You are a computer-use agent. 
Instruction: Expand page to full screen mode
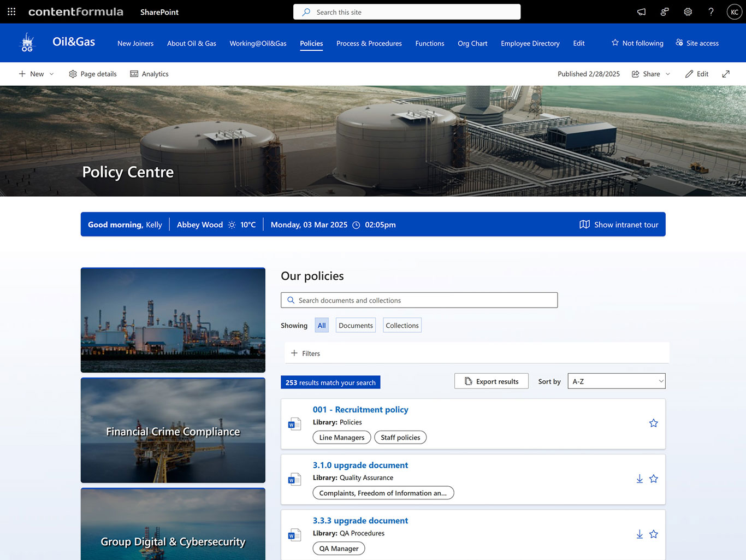click(x=725, y=74)
